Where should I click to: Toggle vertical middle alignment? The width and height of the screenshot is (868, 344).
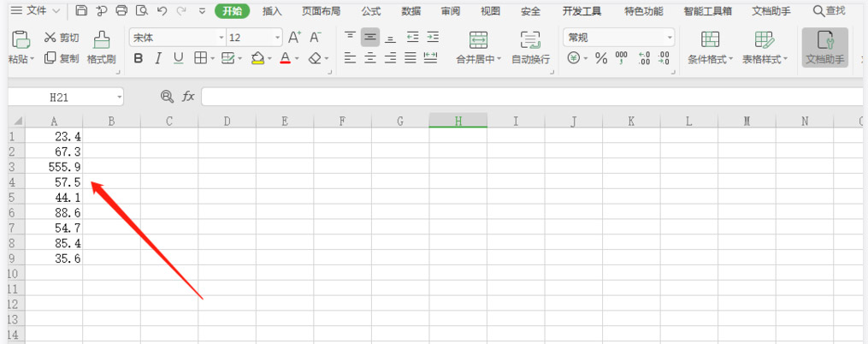click(370, 37)
